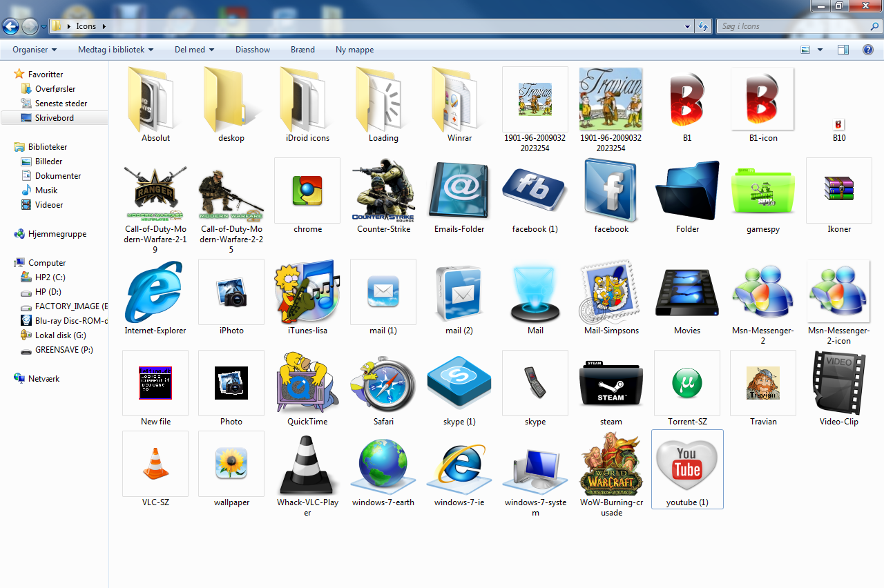Open Billeder library

click(x=41, y=161)
